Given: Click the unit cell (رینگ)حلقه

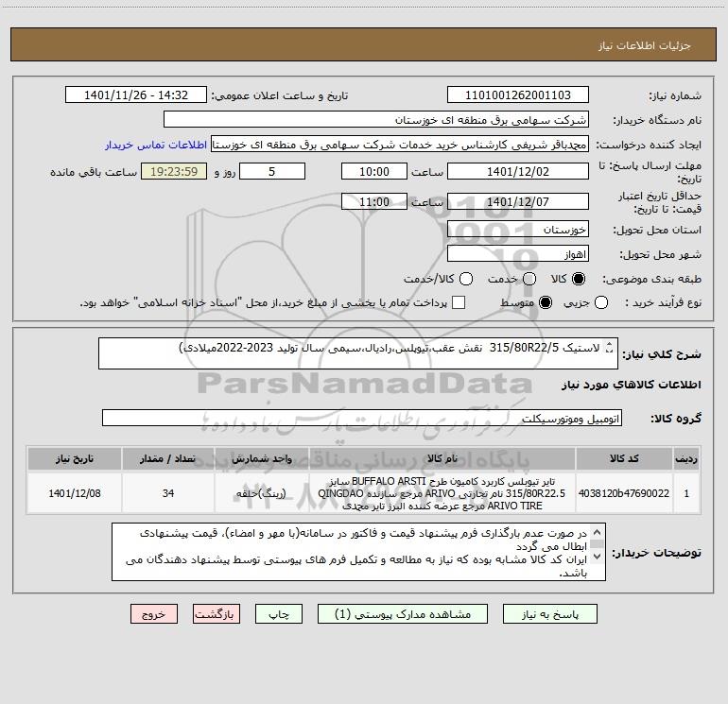Looking at the screenshot, I should tap(262, 493).
